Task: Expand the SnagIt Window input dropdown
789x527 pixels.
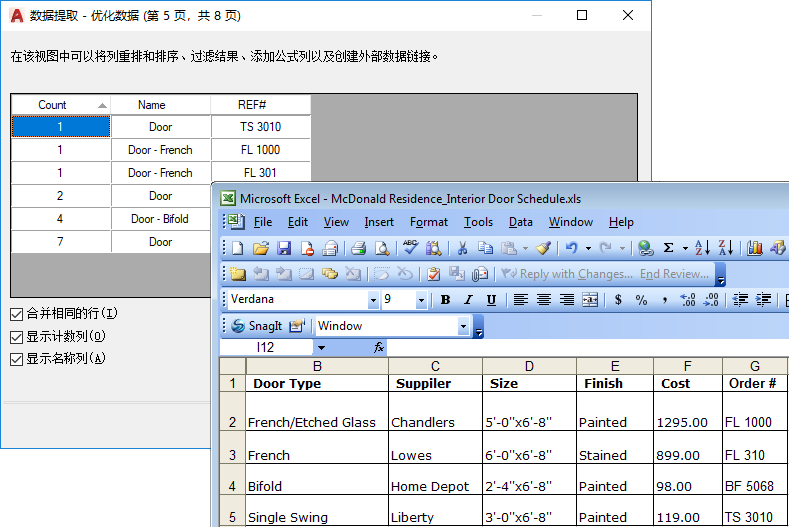Action: click(x=463, y=326)
